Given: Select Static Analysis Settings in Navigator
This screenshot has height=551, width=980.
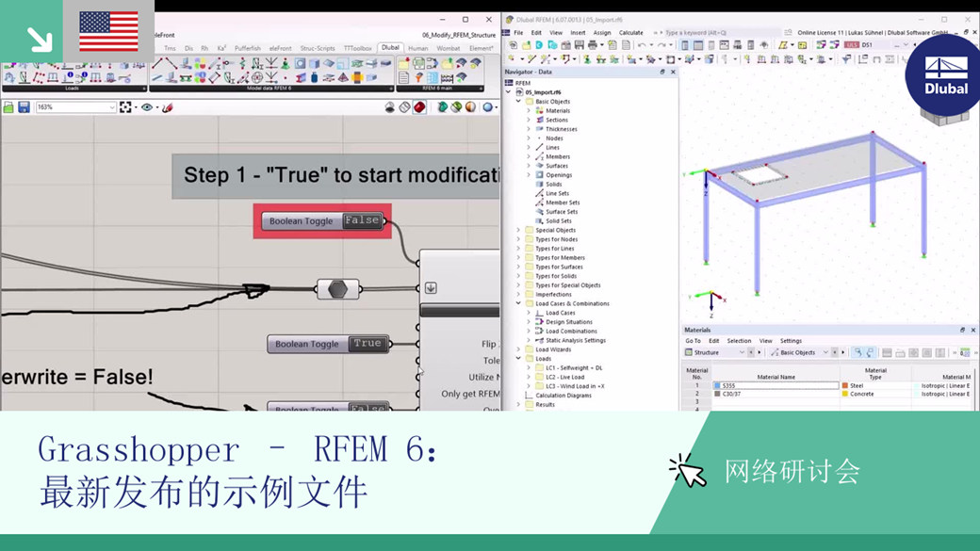Looking at the screenshot, I should tap(576, 340).
